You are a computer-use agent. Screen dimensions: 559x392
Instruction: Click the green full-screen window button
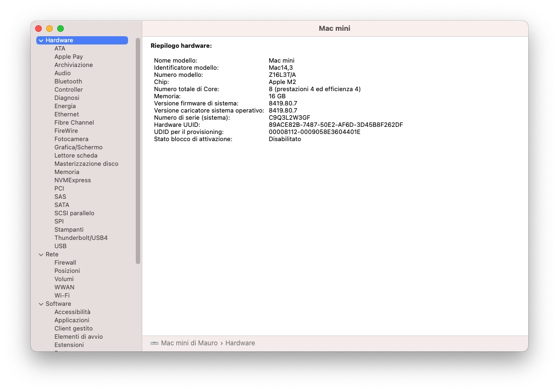pyautogui.click(x=60, y=29)
